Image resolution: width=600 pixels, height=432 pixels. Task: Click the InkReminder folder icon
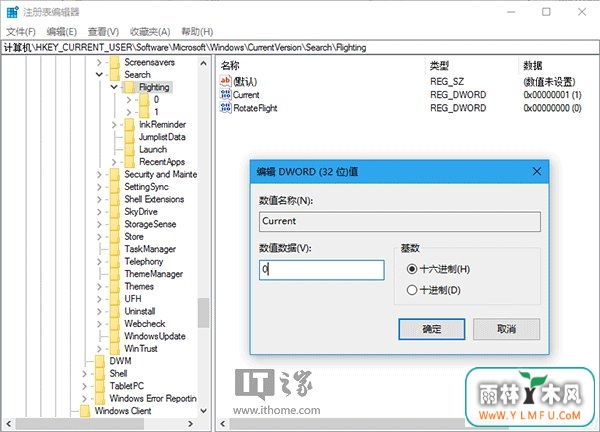pos(130,124)
